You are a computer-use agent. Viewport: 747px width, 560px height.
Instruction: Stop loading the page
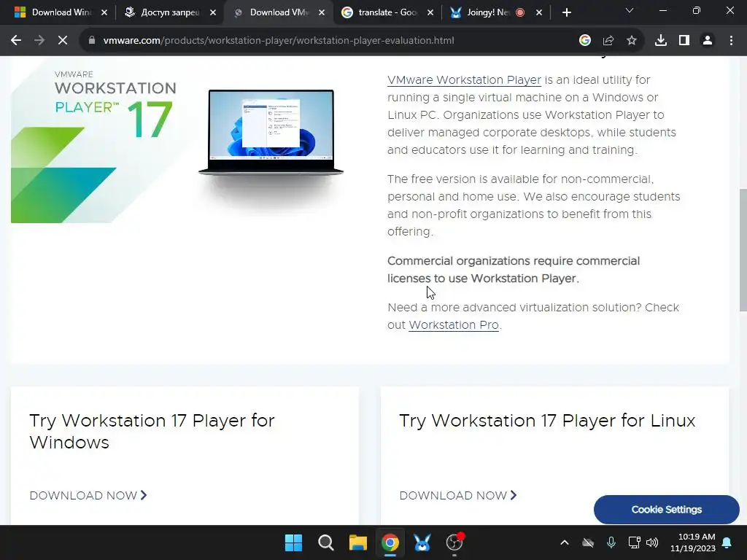(63, 41)
